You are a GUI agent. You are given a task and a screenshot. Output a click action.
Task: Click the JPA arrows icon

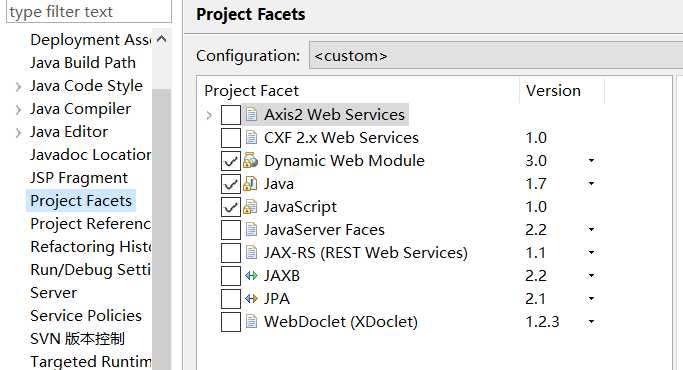click(251, 299)
